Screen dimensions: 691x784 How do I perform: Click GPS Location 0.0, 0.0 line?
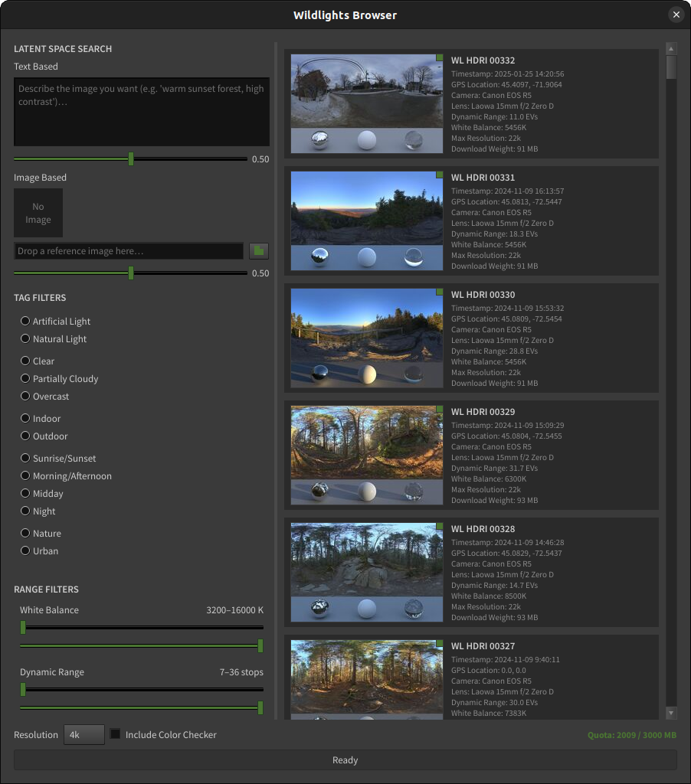point(488,670)
